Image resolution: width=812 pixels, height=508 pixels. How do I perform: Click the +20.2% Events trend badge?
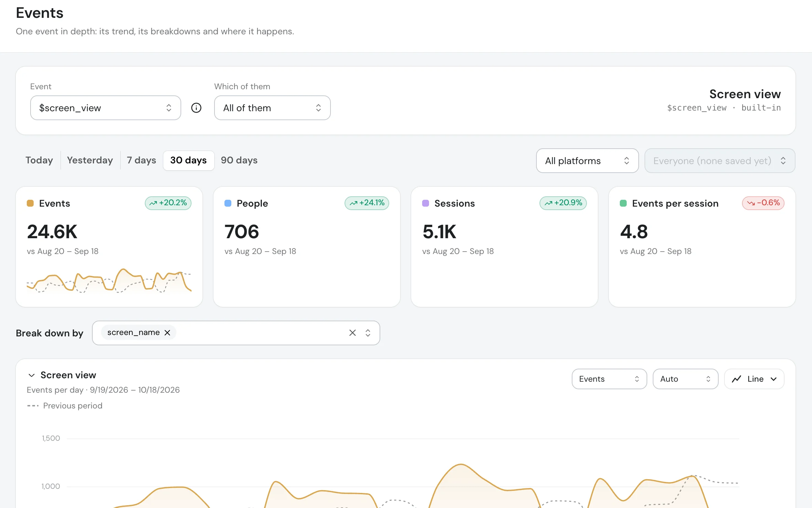(x=168, y=203)
